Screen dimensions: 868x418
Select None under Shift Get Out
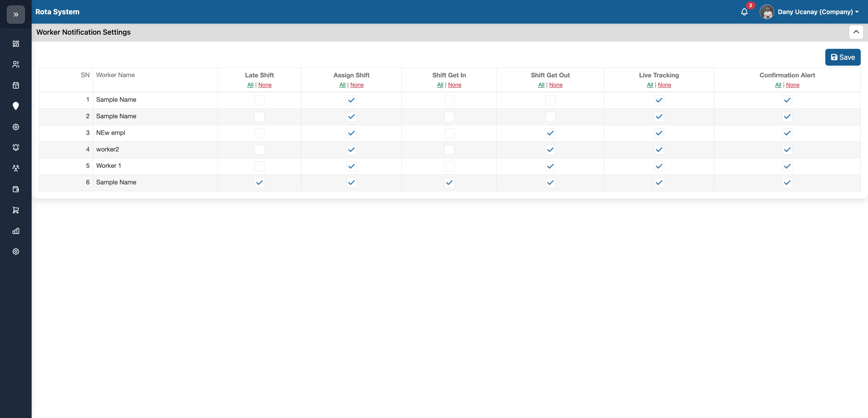tap(556, 85)
